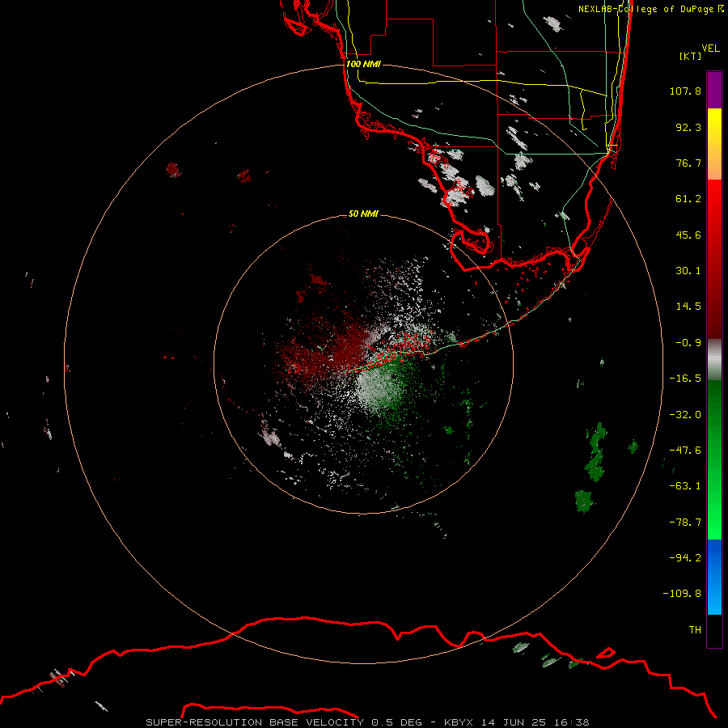Screen dimensions: 728x728
Task: Click the TH legend label
Action: pyautogui.click(x=695, y=630)
